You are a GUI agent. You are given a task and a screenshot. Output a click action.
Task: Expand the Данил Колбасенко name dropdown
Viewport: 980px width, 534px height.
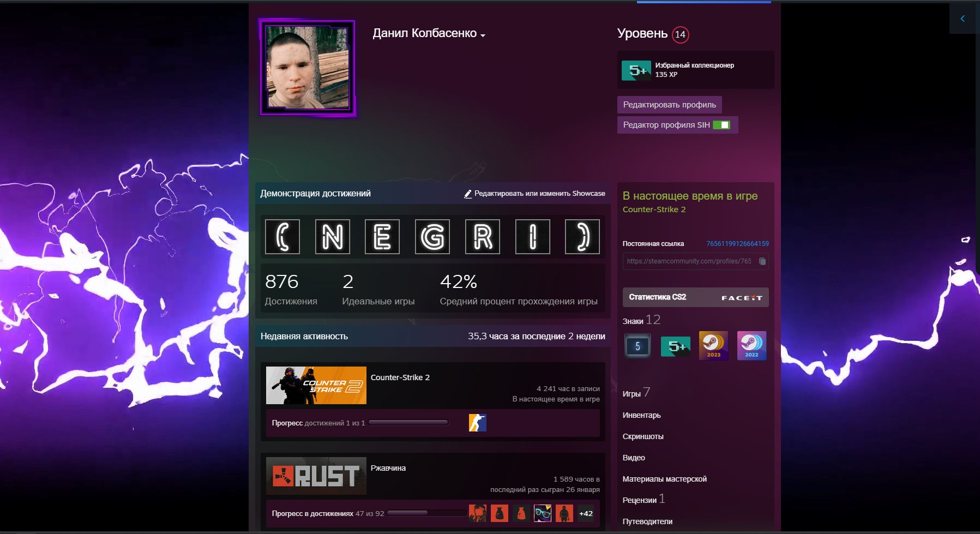point(483,35)
